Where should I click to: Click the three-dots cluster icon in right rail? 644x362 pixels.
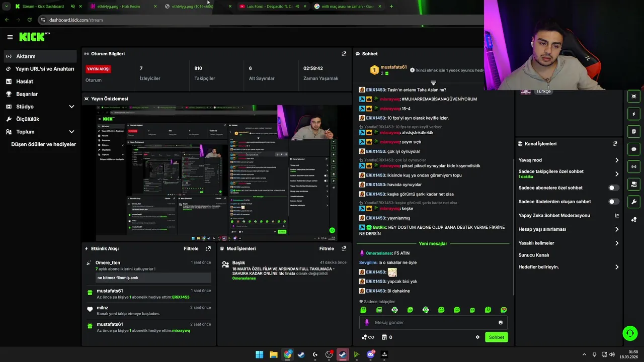coord(634,219)
